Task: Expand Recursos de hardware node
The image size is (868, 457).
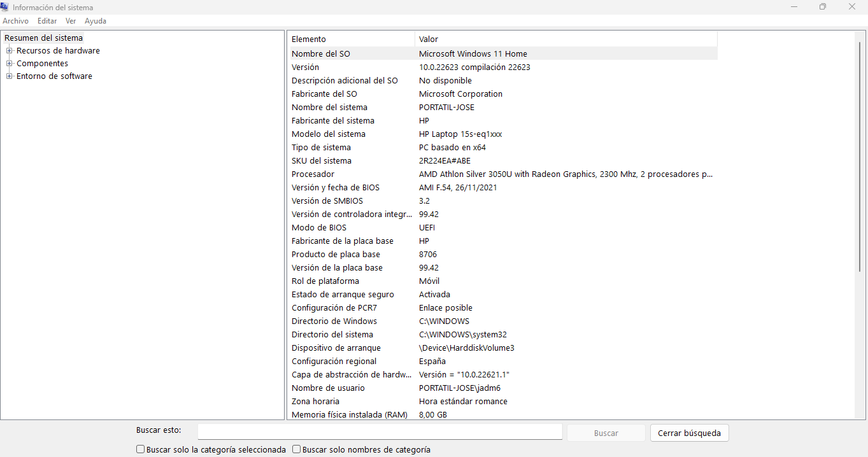Action: click(x=10, y=51)
